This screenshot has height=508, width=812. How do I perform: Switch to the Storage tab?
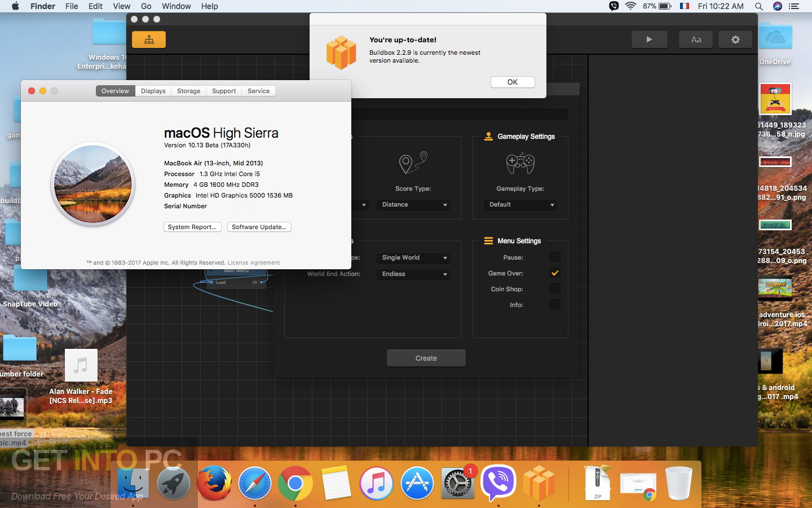pos(189,91)
